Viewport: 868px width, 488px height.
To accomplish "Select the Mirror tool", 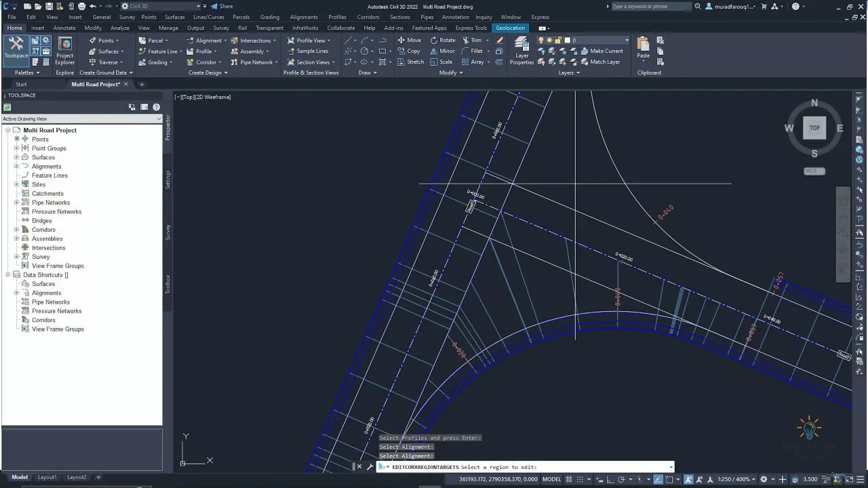I will [x=442, y=51].
